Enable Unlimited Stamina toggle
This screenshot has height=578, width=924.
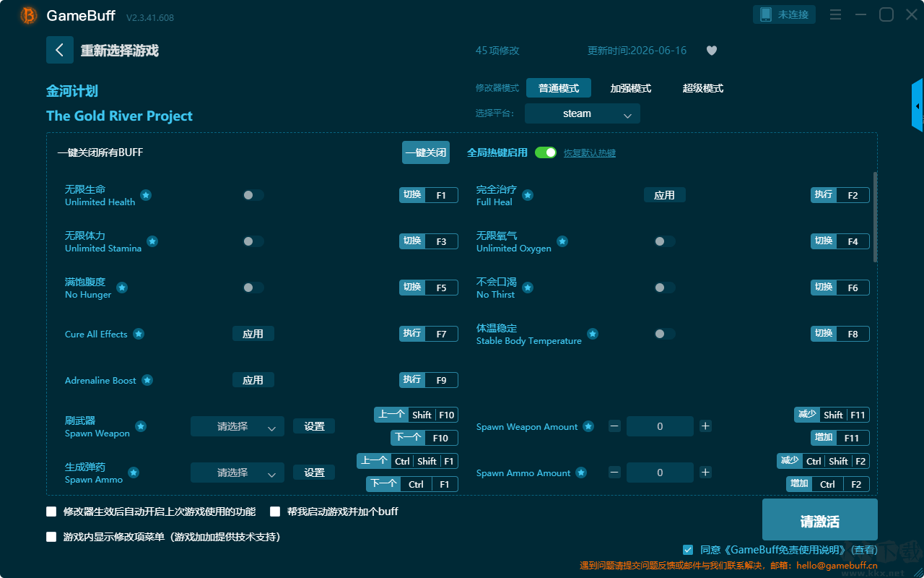coord(253,241)
